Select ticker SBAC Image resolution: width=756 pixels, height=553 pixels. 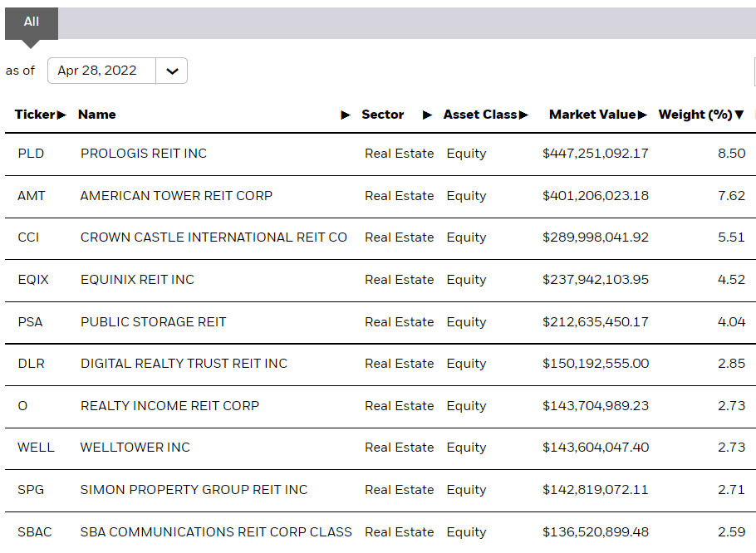[x=35, y=532]
